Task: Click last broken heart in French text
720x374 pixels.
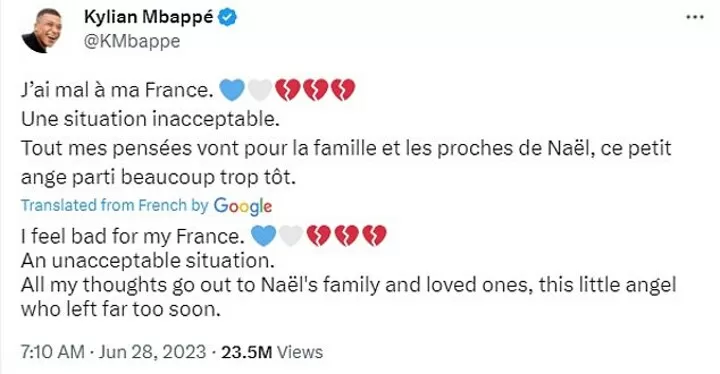Action: point(343,90)
